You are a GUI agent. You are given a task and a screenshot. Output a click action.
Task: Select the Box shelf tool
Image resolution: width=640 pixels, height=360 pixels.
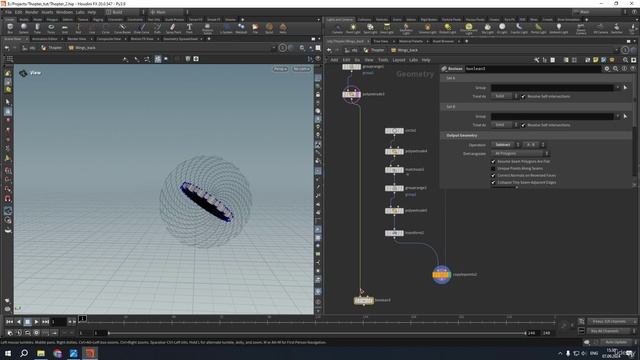10,28
